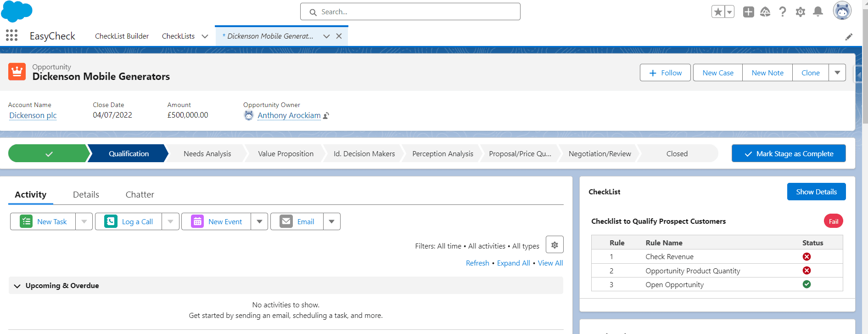Click the Expand All link
This screenshot has width=868, height=334.
click(x=513, y=263)
